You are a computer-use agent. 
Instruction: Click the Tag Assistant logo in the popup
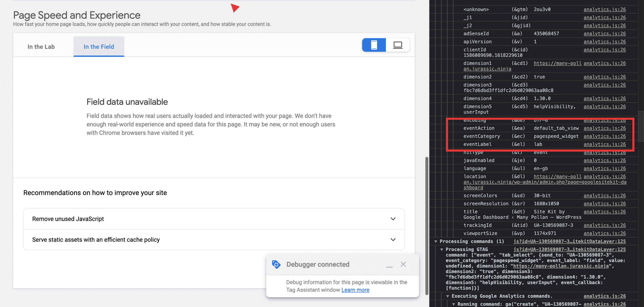pyautogui.click(x=276, y=264)
